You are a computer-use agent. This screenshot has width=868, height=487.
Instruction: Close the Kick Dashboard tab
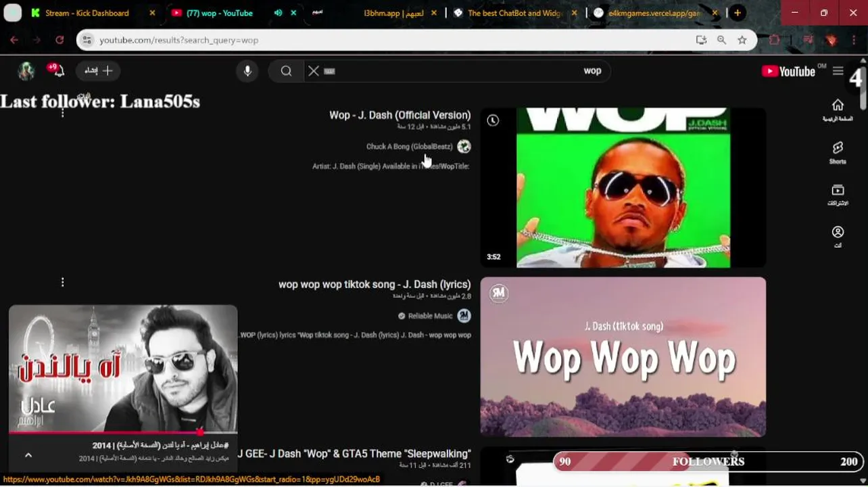(x=152, y=13)
